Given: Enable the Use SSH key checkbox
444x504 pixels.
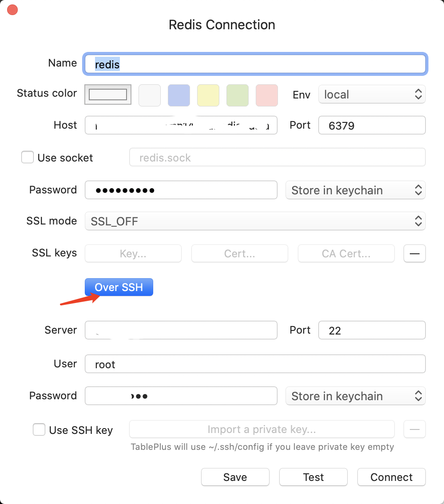Looking at the screenshot, I should (x=39, y=429).
